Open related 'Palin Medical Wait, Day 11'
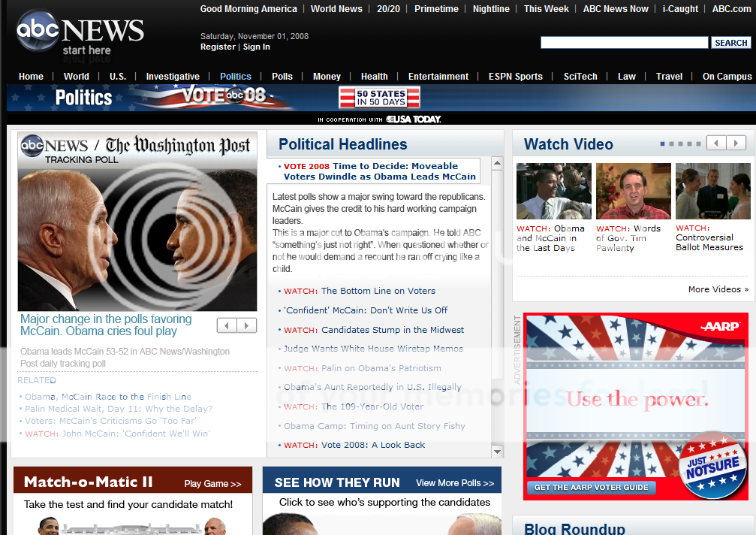Image resolution: width=756 pixels, height=535 pixels. coord(118,409)
